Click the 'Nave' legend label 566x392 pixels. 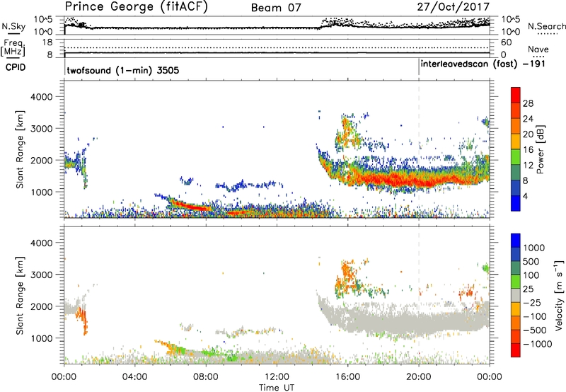(538, 50)
